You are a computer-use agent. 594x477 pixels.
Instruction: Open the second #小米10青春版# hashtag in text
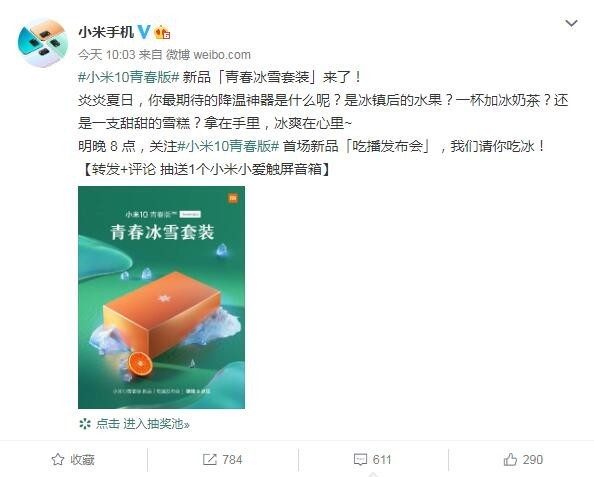[229, 146]
